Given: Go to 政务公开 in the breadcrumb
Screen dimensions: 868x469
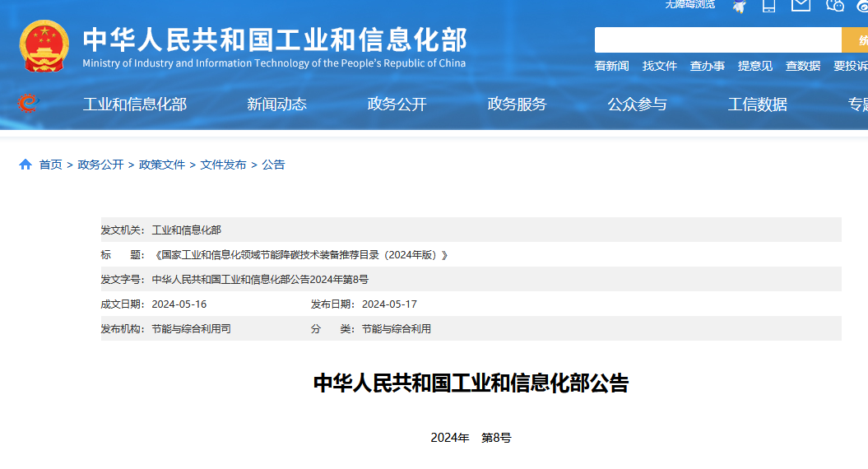Looking at the screenshot, I should (x=100, y=165).
